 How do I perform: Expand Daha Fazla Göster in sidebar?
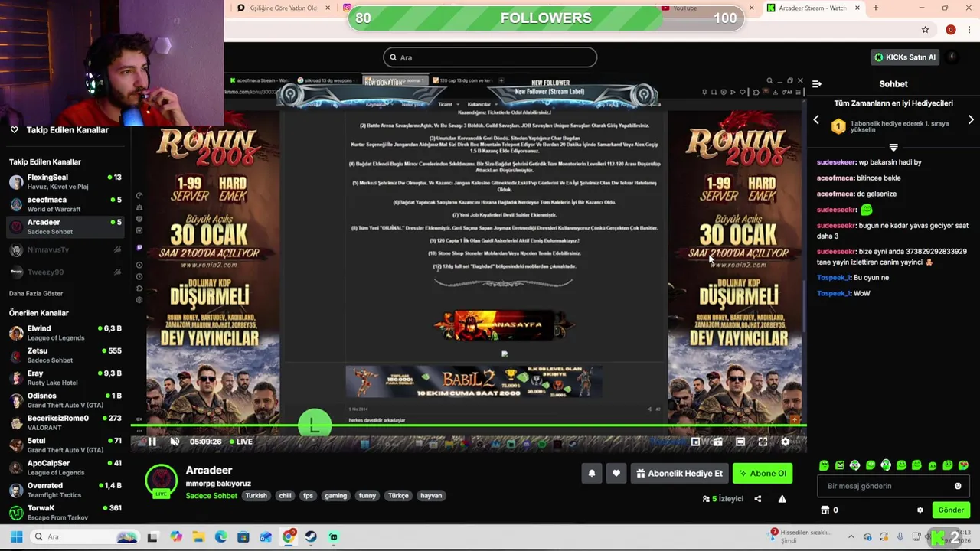coord(36,294)
